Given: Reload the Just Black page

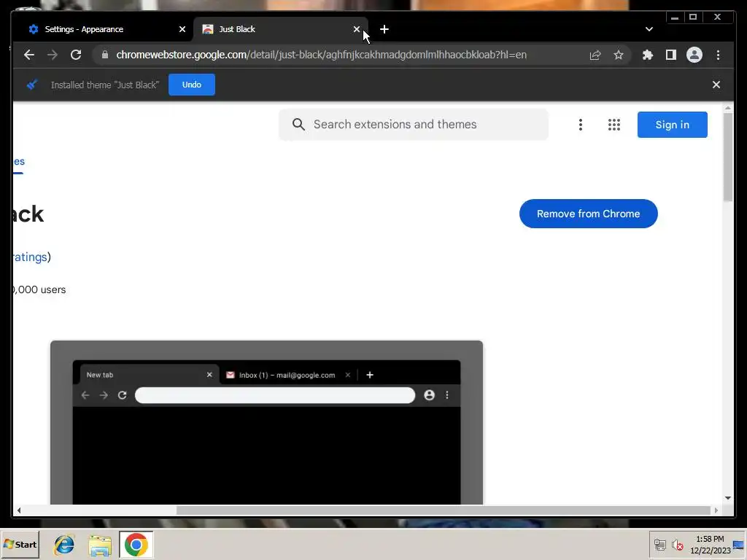Looking at the screenshot, I should [x=76, y=55].
